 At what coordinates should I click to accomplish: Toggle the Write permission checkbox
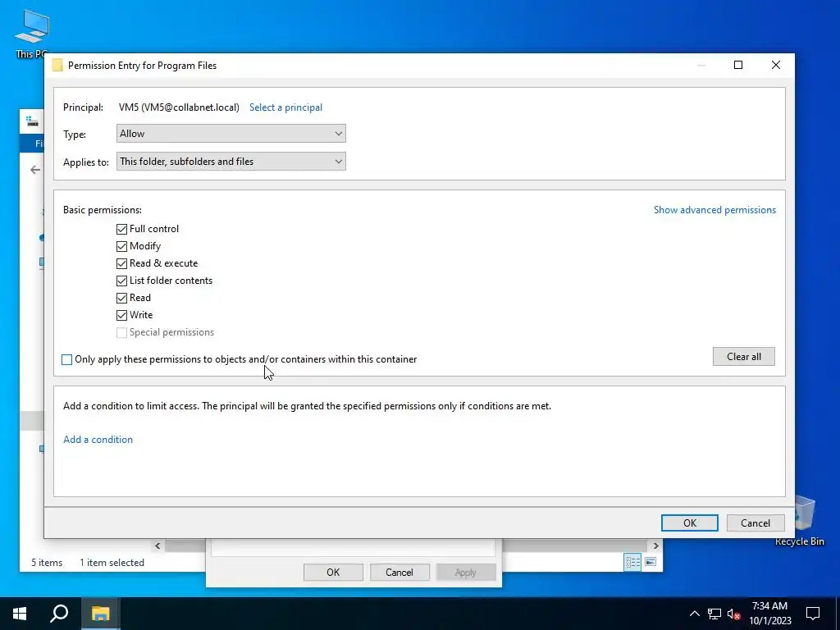(121, 315)
